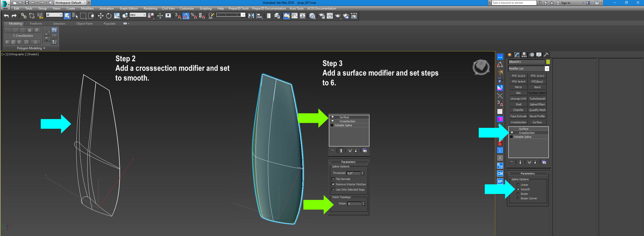Viewport: 644px width, 236px height.
Task: Toggle visibility of the Surface modifier
Action: [x=512, y=129]
